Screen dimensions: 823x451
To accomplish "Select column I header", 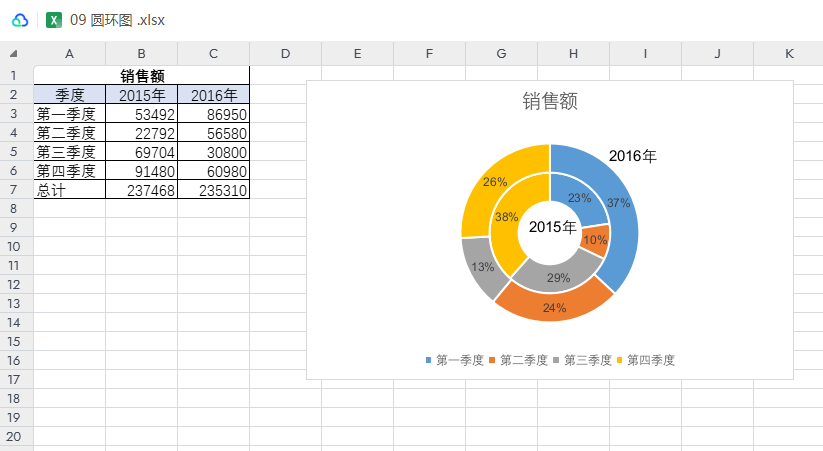I will tap(645, 54).
